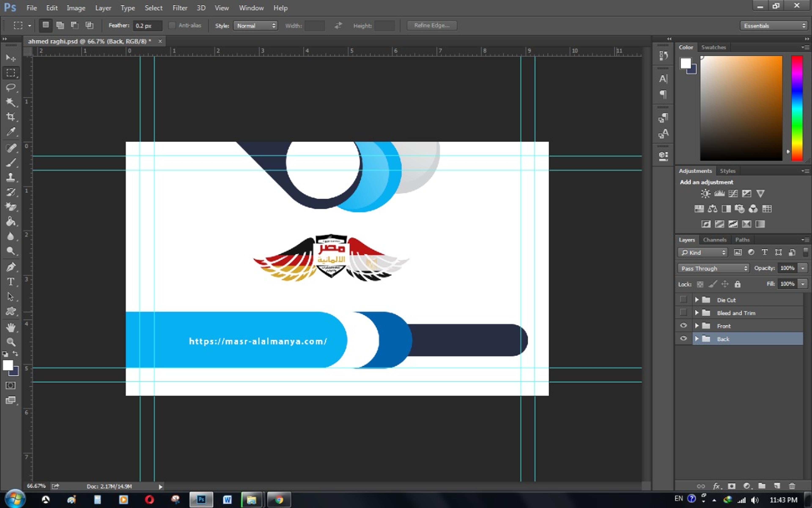This screenshot has height=508, width=812.
Task: Switch to the Swatches tab
Action: coord(713,47)
